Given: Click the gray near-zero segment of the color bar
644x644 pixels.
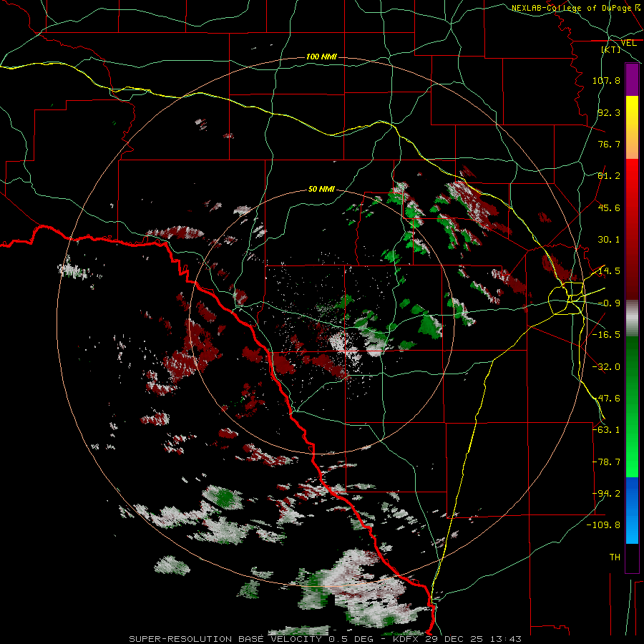Looking at the screenshot, I should (632, 318).
